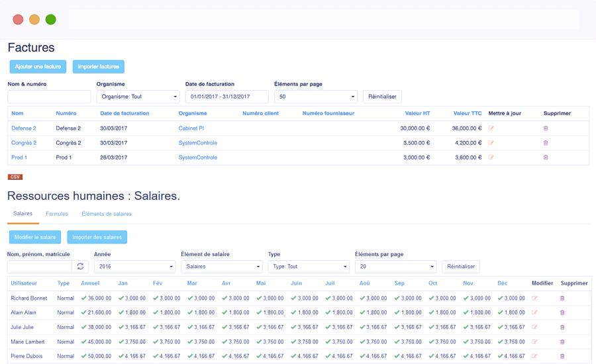Click edit icon for Defense 2 invoice
This screenshot has height=364, width=596.
(x=491, y=128)
